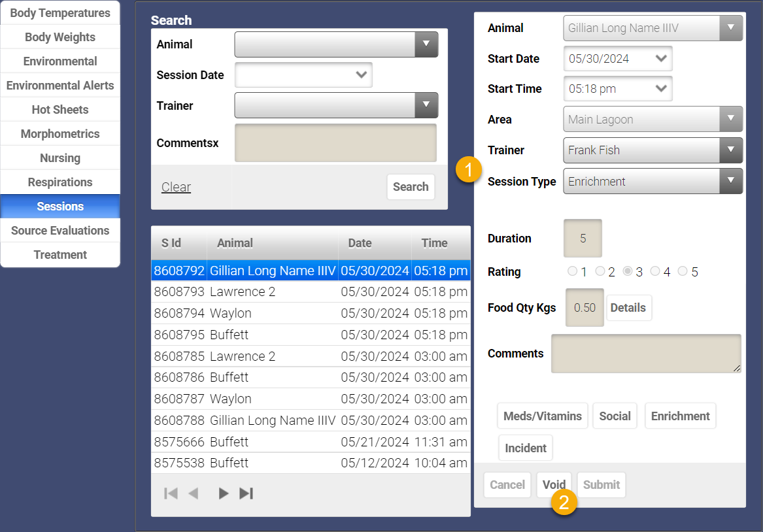
Task: Open Meds/Vitamins panel
Action: 543,416
